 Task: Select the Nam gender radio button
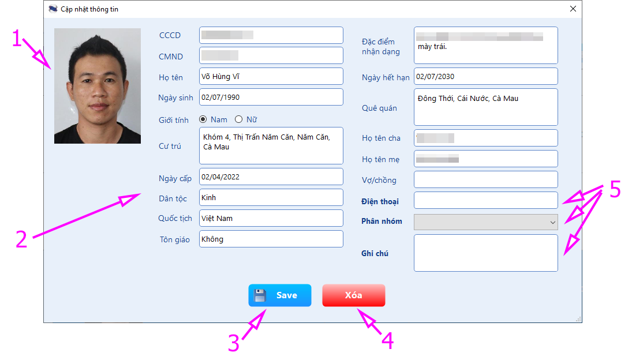click(203, 119)
